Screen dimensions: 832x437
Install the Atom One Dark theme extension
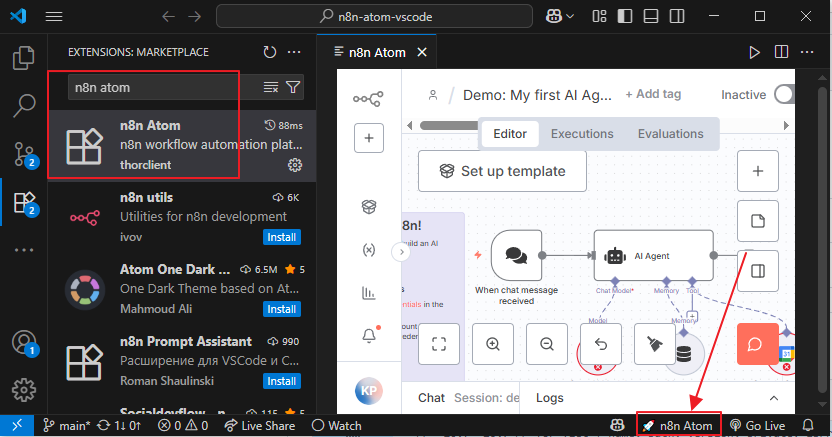[282, 309]
